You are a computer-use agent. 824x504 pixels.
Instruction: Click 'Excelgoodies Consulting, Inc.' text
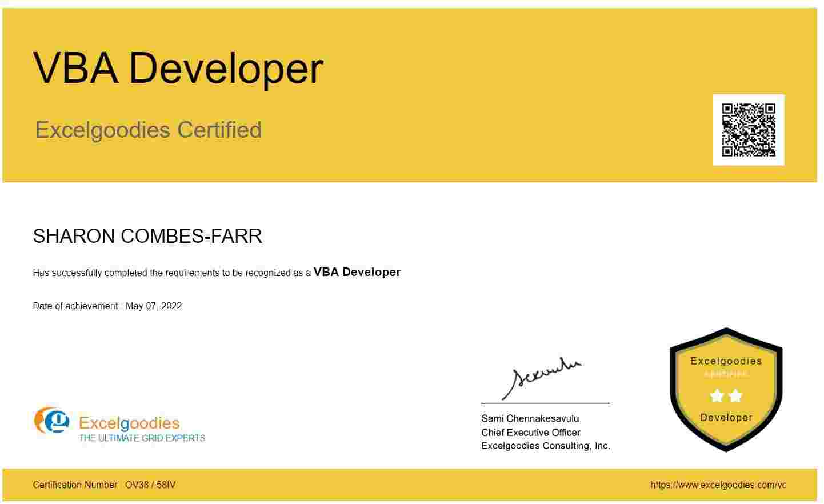click(x=546, y=446)
